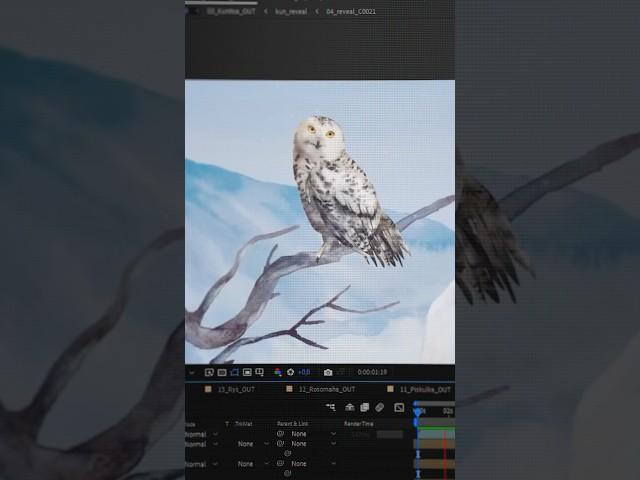Open the kun_reveal breadcrumb composition
Image resolution: width=640 pixels, height=480 pixels.
click(x=291, y=11)
